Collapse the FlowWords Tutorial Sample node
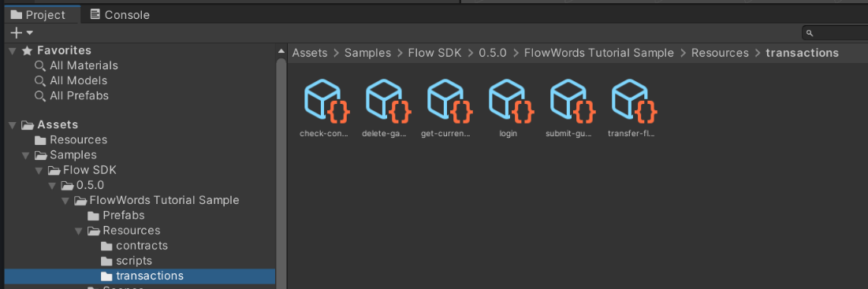The height and width of the screenshot is (289, 868). [x=65, y=200]
